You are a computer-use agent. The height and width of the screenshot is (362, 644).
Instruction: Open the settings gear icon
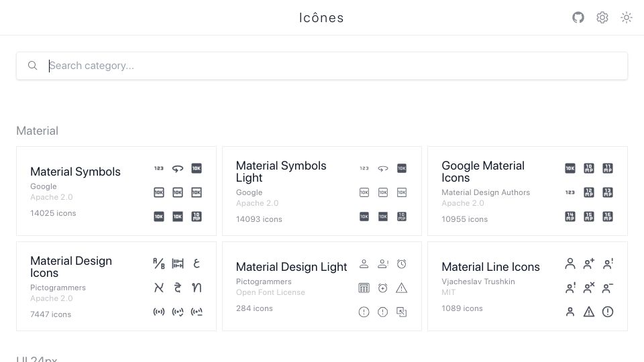[x=602, y=17]
